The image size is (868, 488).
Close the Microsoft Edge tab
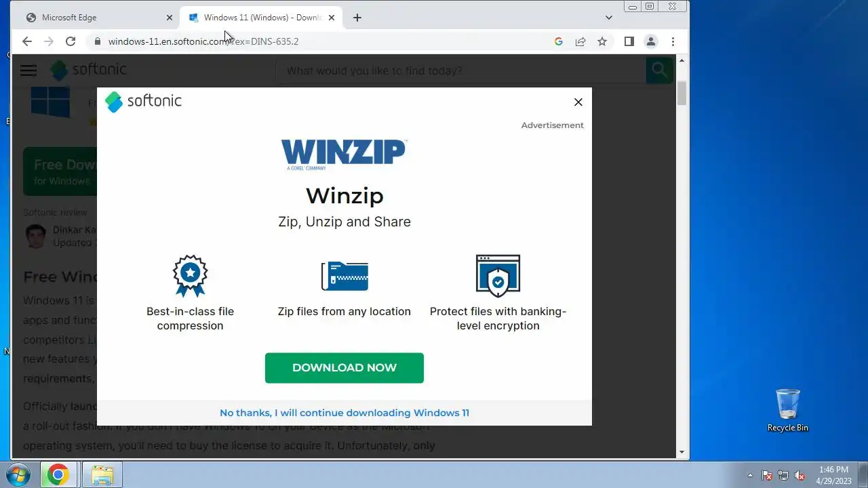[168, 18]
